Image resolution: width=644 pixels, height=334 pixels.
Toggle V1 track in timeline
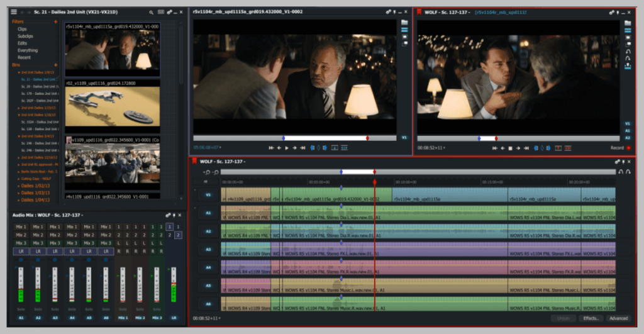click(x=208, y=195)
